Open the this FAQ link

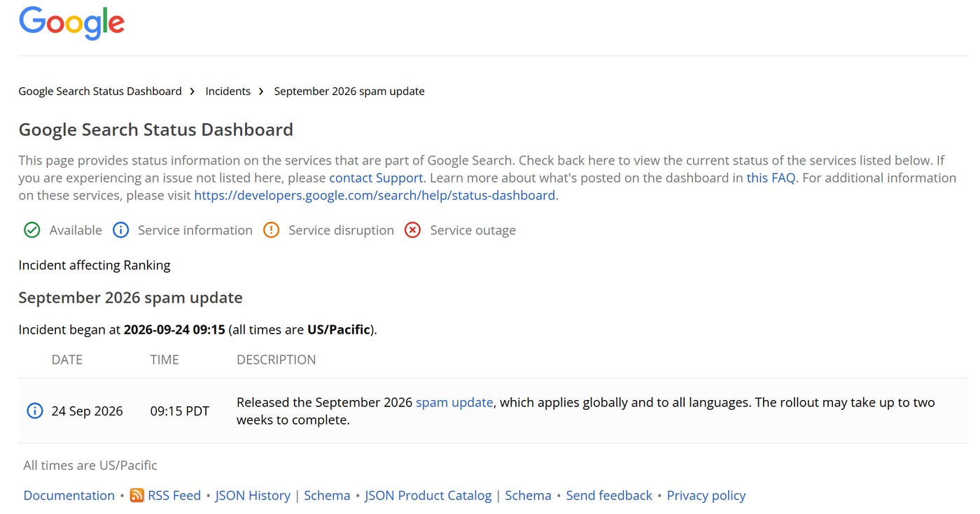click(771, 178)
